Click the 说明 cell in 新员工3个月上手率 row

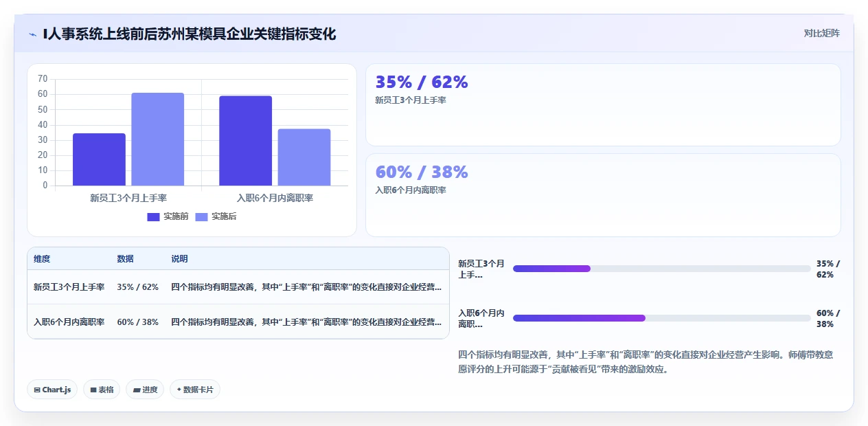306,287
